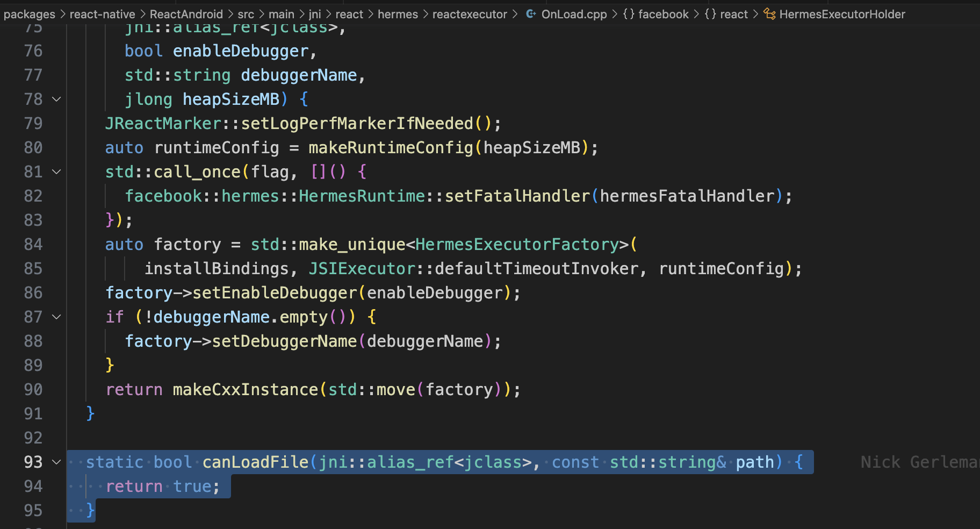
Task: Click the src breadcrumb entry
Action: [x=246, y=14]
